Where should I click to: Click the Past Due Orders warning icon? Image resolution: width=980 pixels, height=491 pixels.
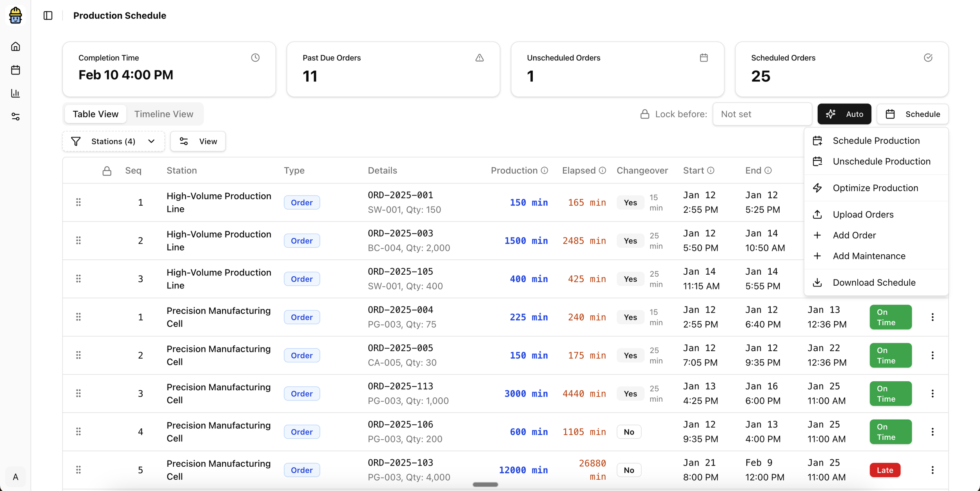[480, 58]
